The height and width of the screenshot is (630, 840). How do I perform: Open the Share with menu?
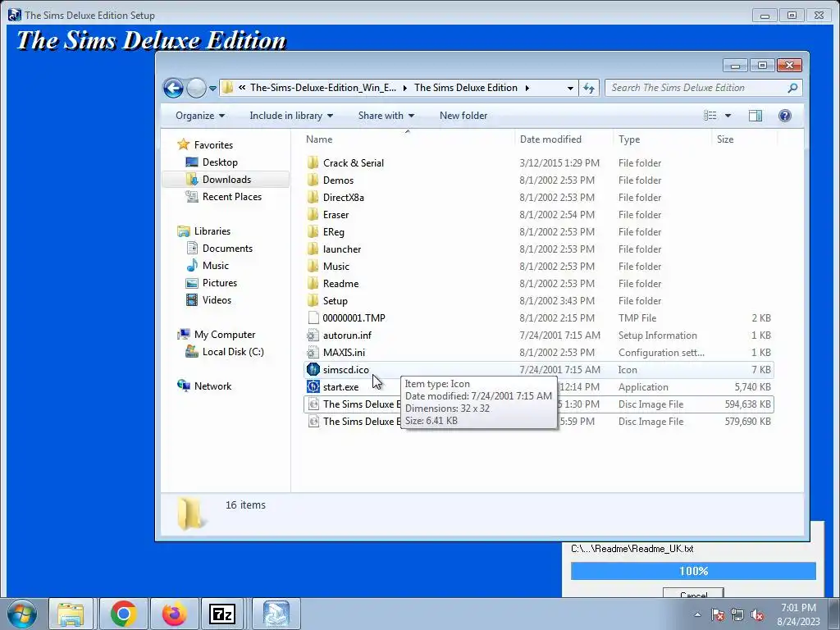click(x=386, y=116)
